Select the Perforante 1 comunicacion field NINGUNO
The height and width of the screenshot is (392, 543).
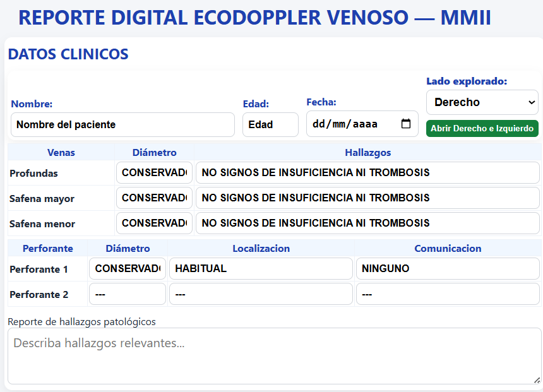coord(448,269)
